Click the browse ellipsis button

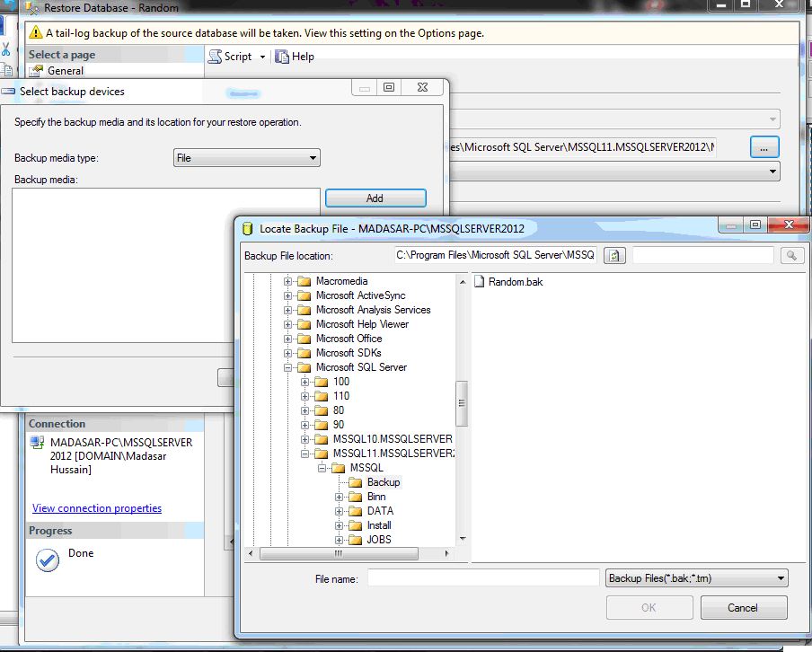pos(763,146)
